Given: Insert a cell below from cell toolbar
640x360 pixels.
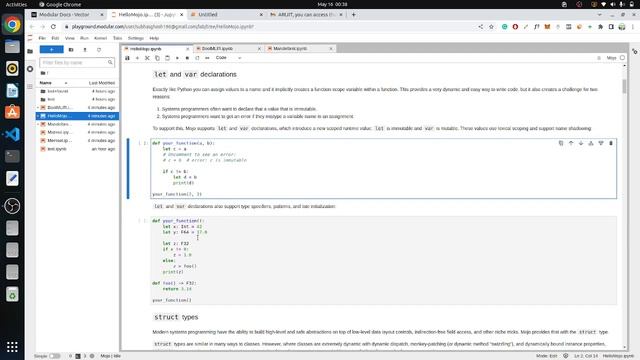Looking at the screenshot, I should point(601,143).
